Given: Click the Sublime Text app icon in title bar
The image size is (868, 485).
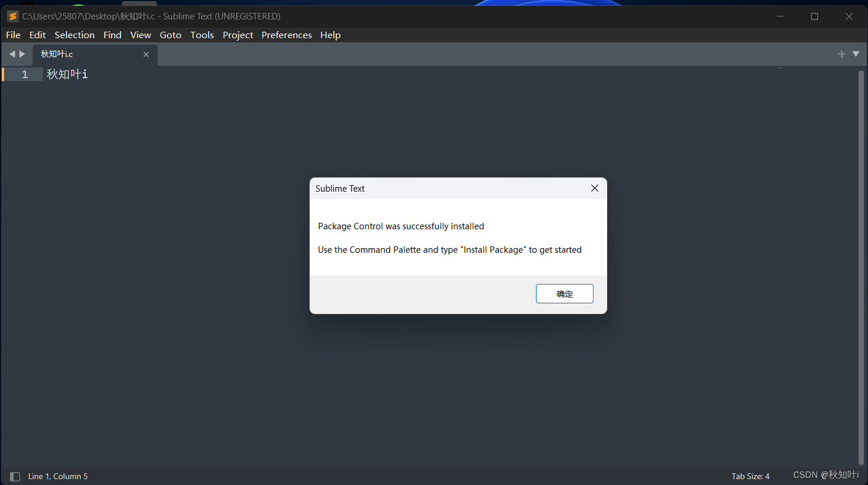Looking at the screenshot, I should pyautogui.click(x=12, y=16).
